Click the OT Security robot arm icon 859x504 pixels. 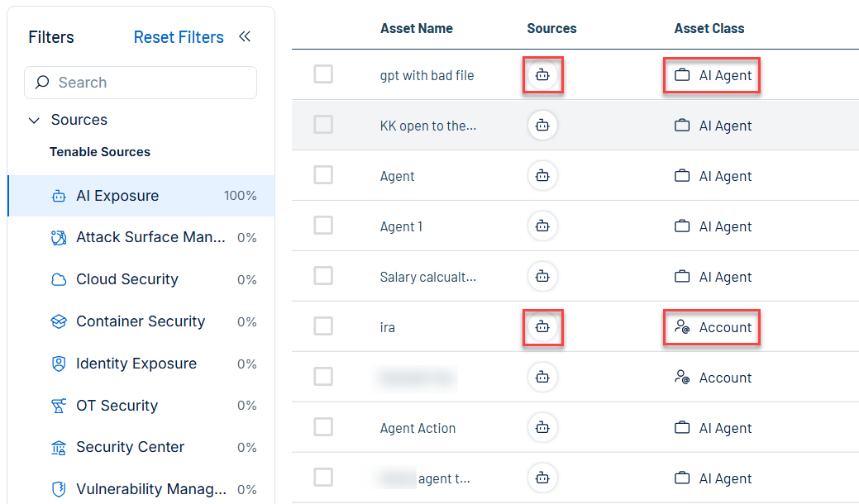pos(59,406)
